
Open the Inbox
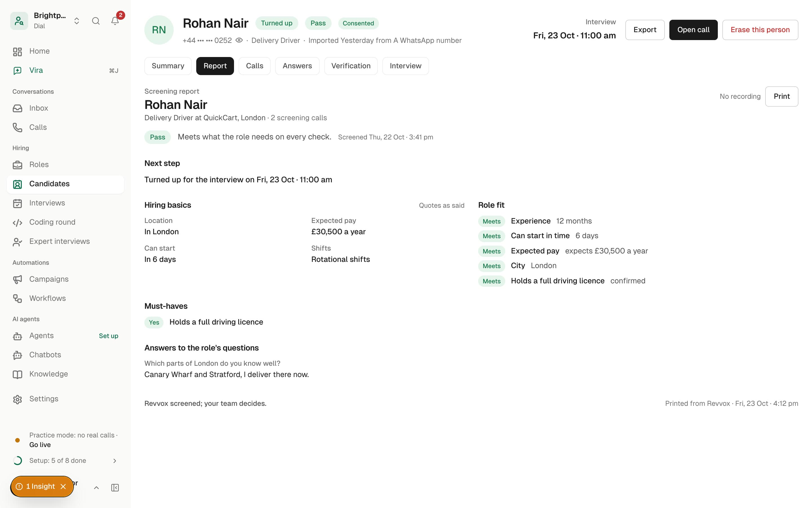point(65,108)
